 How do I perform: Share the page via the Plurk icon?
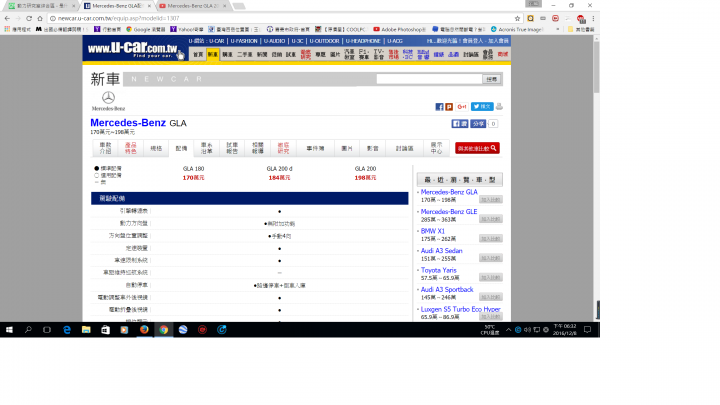[x=449, y=107]
